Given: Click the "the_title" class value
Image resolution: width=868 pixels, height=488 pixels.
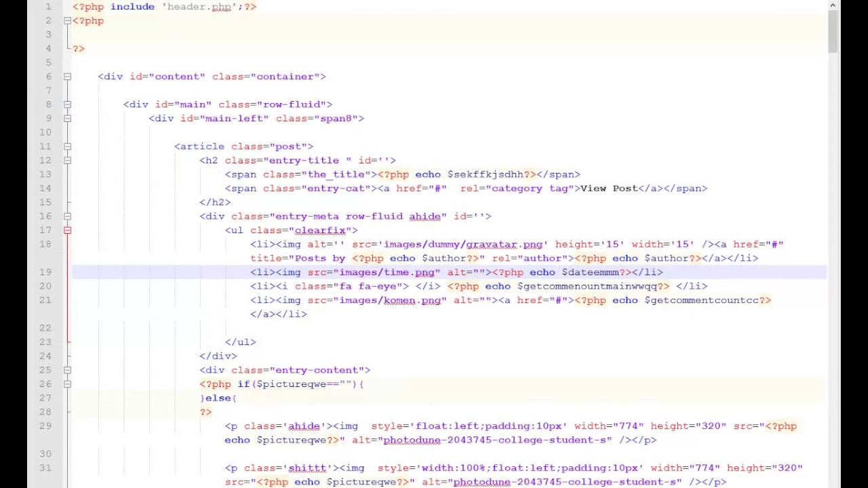Looking at the screenshot, I should point(336,174).
